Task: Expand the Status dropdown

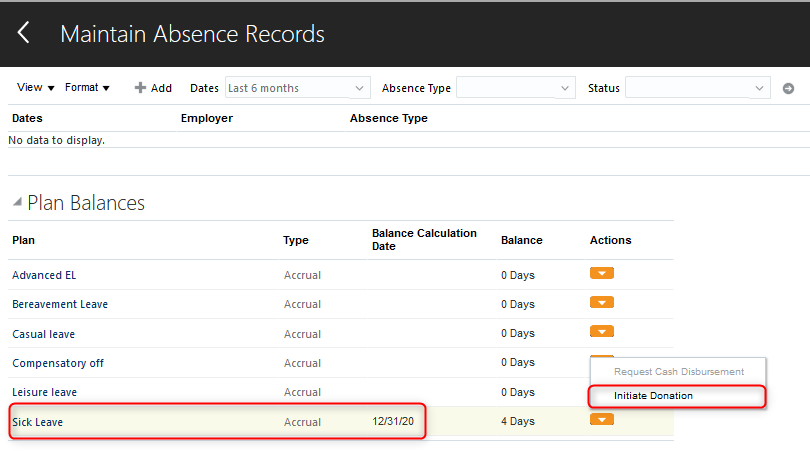Action: [x=697, y=88]
